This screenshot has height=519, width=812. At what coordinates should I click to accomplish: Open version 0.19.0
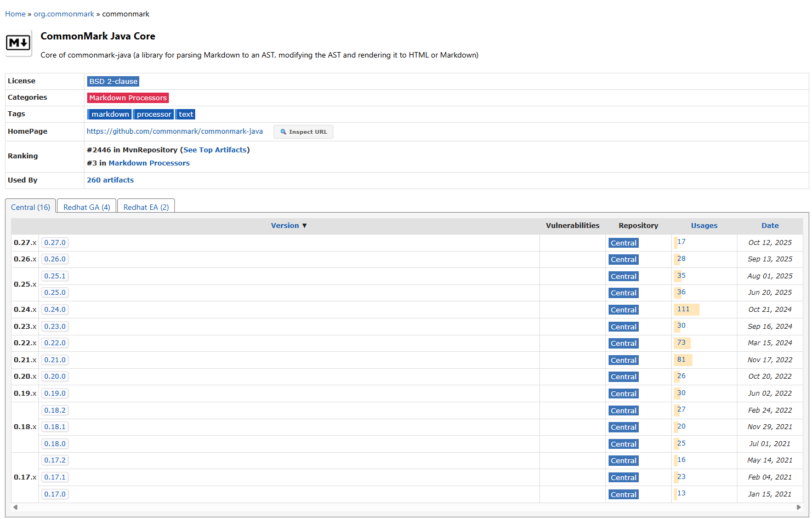pyautogui.click(x=55, y=393)
